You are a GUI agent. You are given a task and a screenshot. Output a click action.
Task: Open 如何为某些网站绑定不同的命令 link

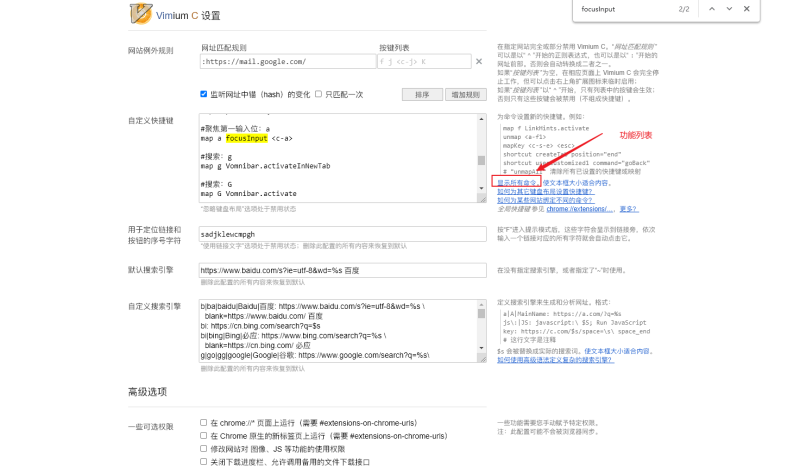(545, 200)
